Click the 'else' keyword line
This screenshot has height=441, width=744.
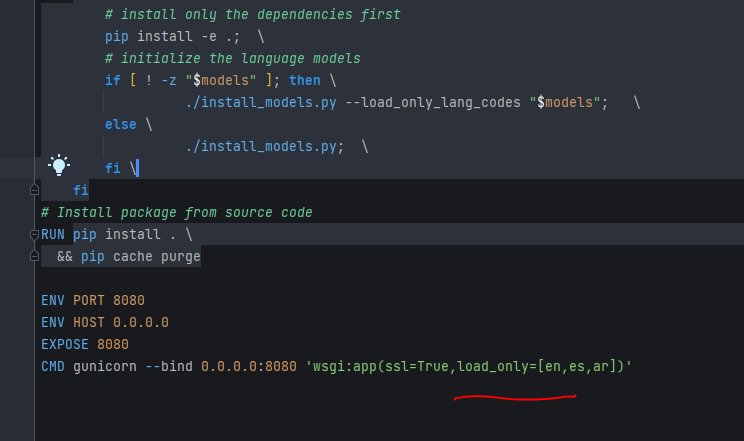click(x=121, y=124)
